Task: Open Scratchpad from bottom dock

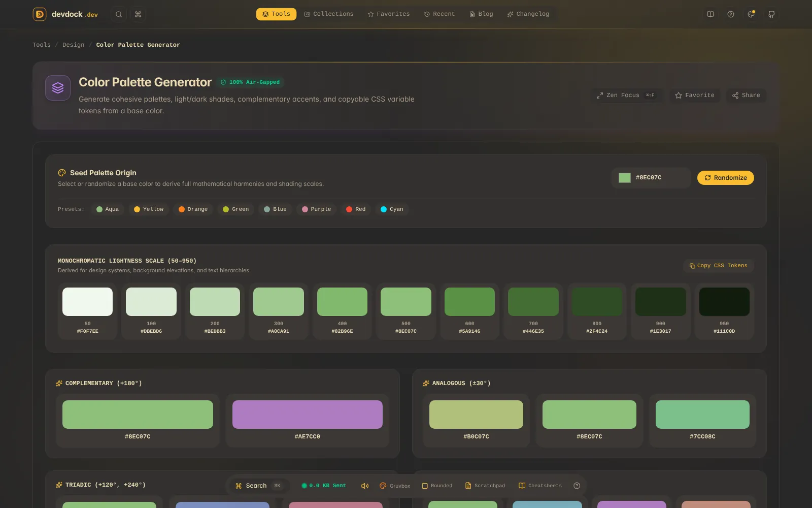Action: point(485,486)
